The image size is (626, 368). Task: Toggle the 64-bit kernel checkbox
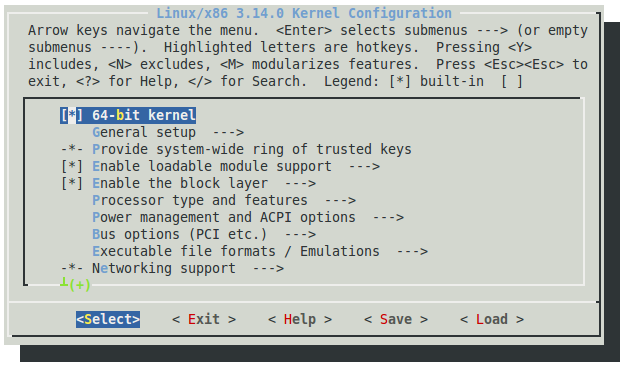coord(72,115)
